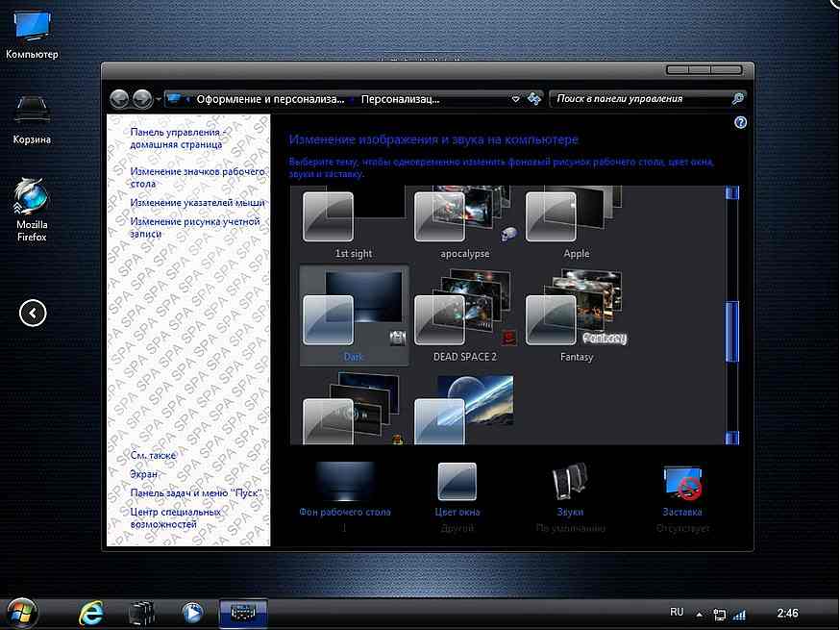Click the Windows Start orb

(22, 613)
